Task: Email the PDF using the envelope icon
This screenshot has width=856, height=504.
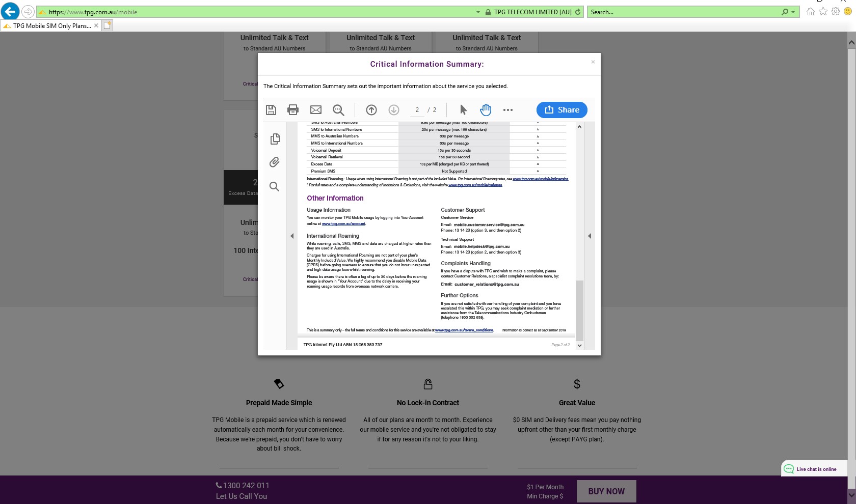Action: point(316,110)
